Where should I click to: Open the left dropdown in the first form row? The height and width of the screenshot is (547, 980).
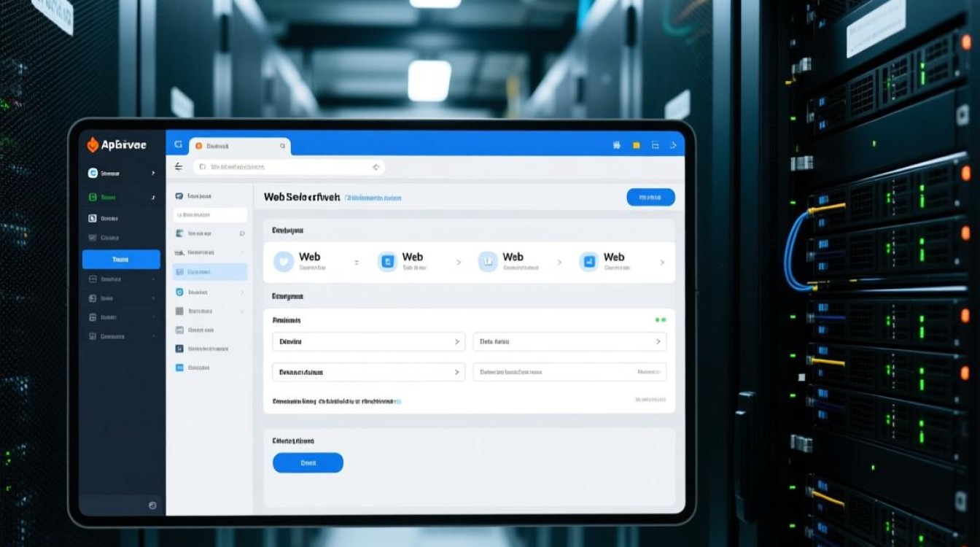click(x=368, y=341)
